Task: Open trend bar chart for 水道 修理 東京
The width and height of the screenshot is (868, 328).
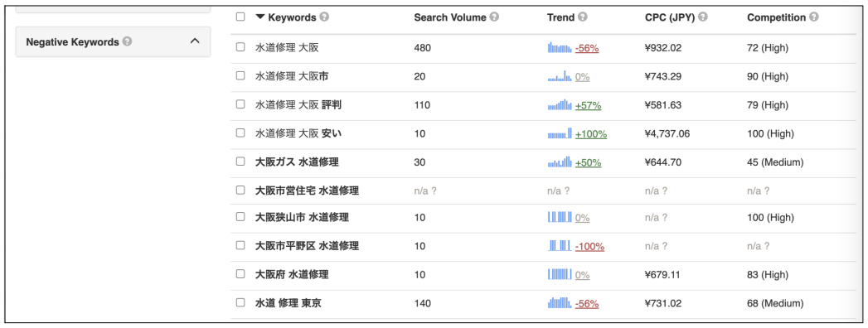Action: [x=560, y=302]
